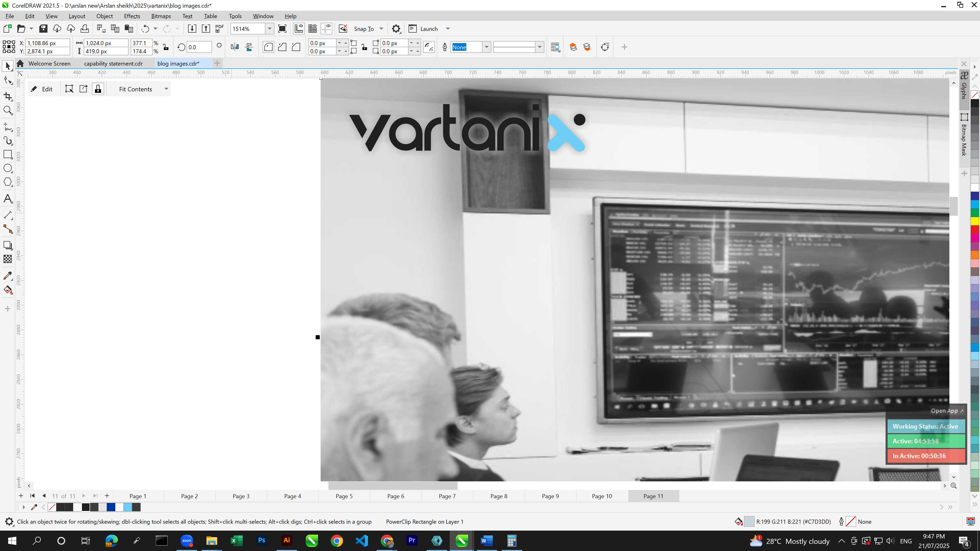
Task: Open the outline width None dropdown
Action: [x=486, y=47]
